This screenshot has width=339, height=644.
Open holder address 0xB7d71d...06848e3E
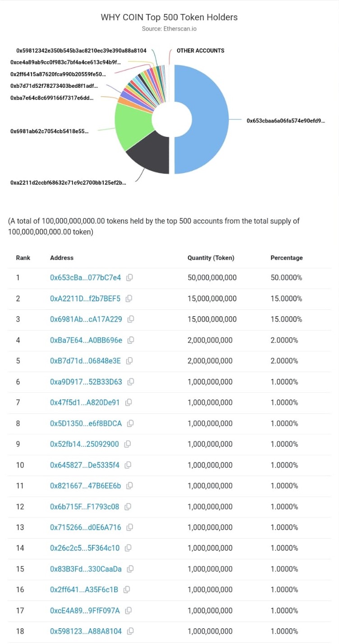pyautogui.click(x=85, y=361)
